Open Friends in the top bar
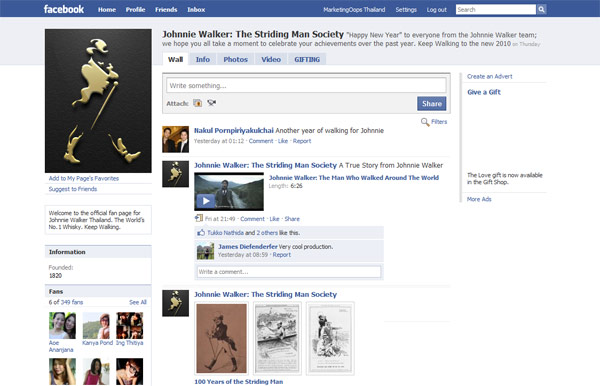The height and width of the screenshot is (386, 600). point(166,10)
